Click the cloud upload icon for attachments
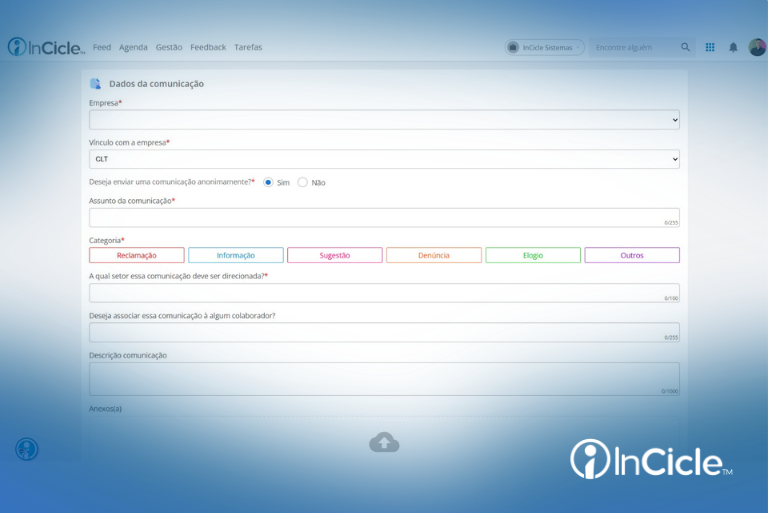This screenshot has height=513, width=768. point(384,442)
